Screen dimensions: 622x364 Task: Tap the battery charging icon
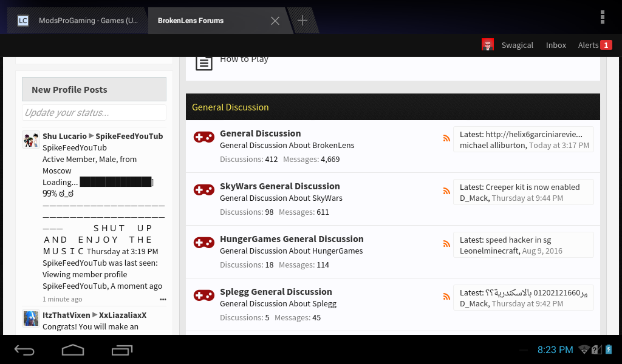coord(609,349)
